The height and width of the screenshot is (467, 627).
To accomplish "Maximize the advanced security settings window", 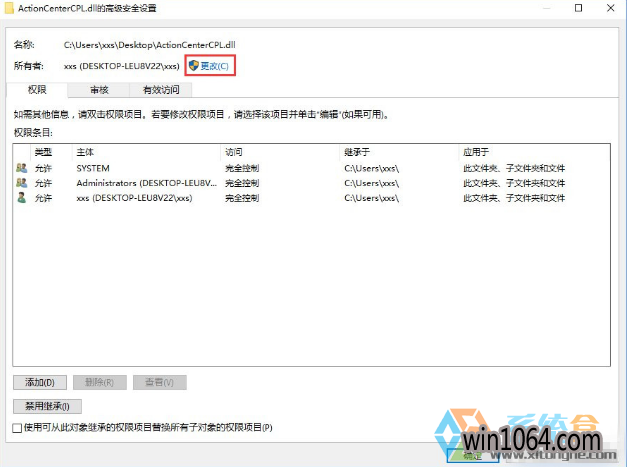I will [578, 8].
